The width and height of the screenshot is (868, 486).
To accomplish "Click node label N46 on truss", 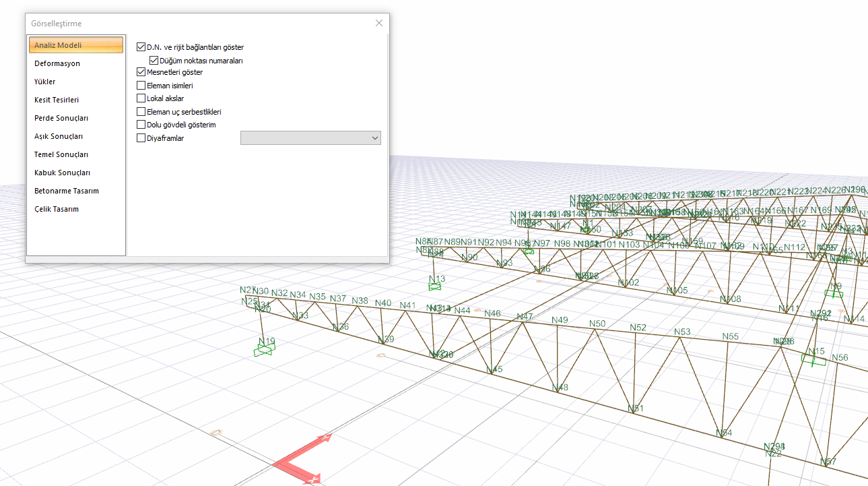I will click(x=493, y=313).
